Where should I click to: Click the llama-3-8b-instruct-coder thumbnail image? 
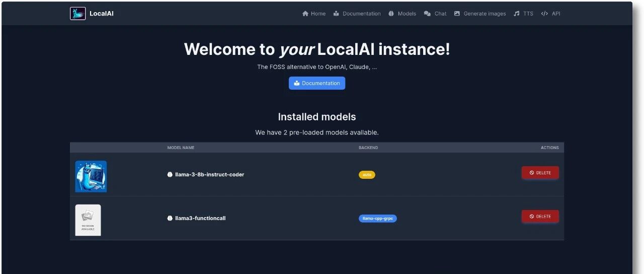(91, 176)
